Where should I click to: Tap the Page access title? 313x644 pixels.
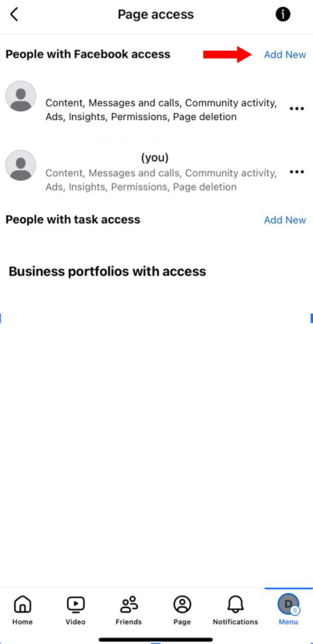click(155, 14)
